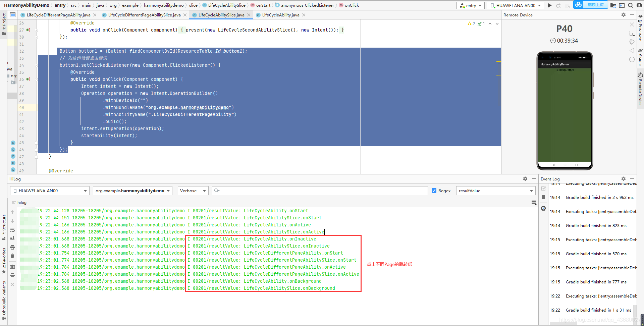Open Search Everywhere magnifier icon

tap(631, 5)
